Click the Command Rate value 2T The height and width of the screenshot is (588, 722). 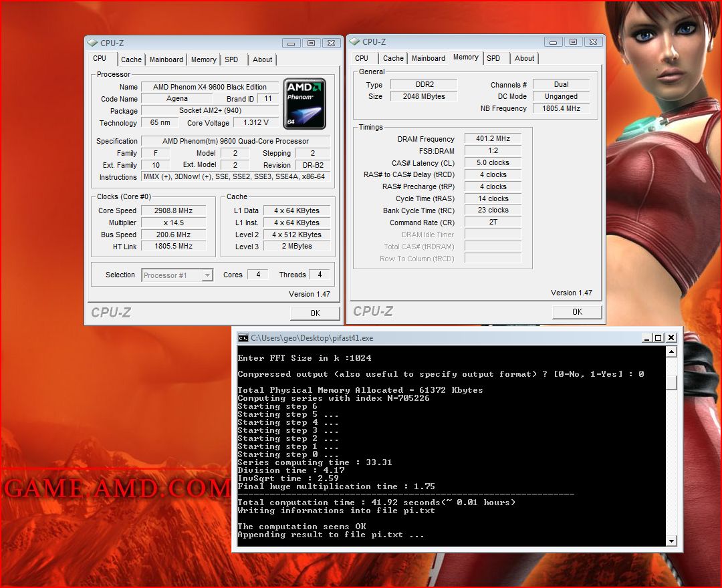coord(493,223)
